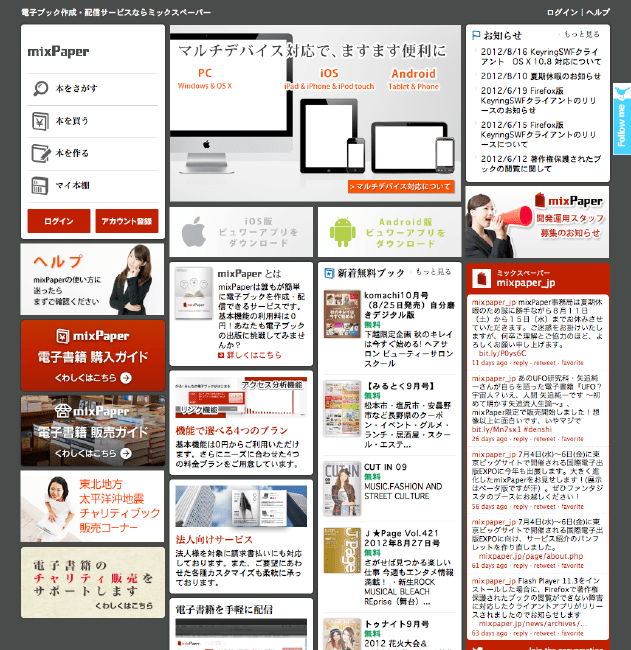Click トゥナイト9月号 title link
Image resolution: width=631 pixels, height=650 pixels.
point(396,624)
